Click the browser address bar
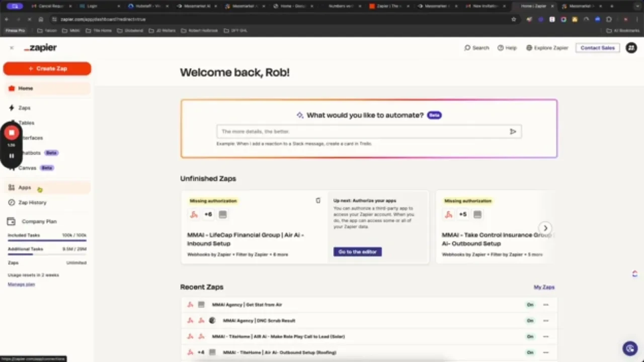 282,19
